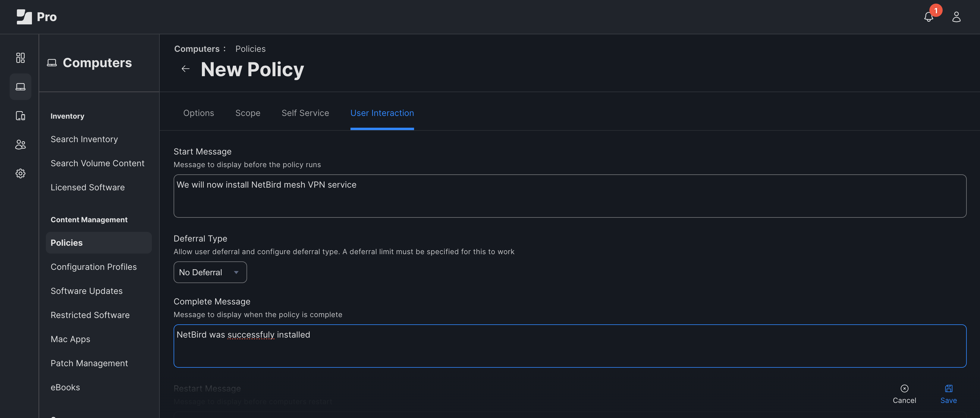Image resolution: width=980 pixels, height=418 pixels.
Task: Click the Save disk icon
Action: 949,389
